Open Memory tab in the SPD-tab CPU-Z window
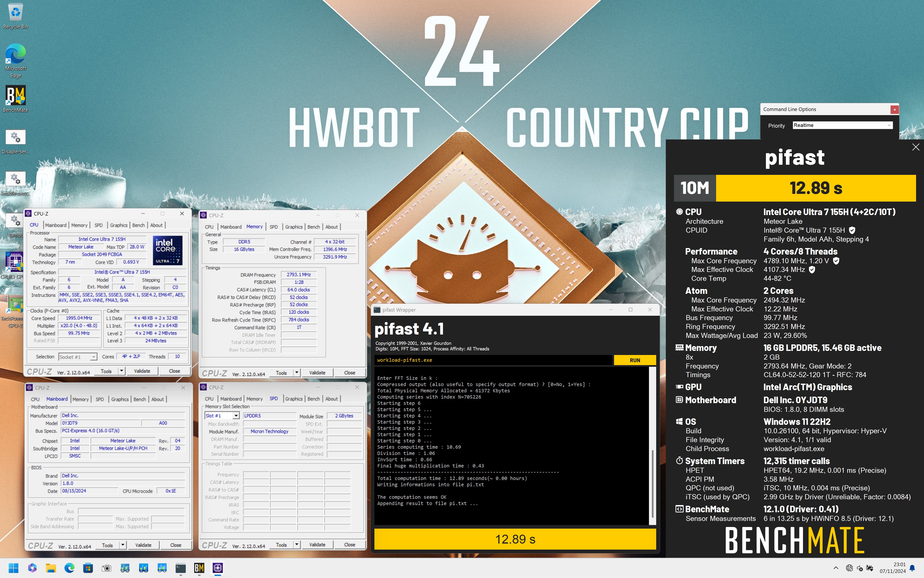The image size is (924, 578). pos(254,399)
